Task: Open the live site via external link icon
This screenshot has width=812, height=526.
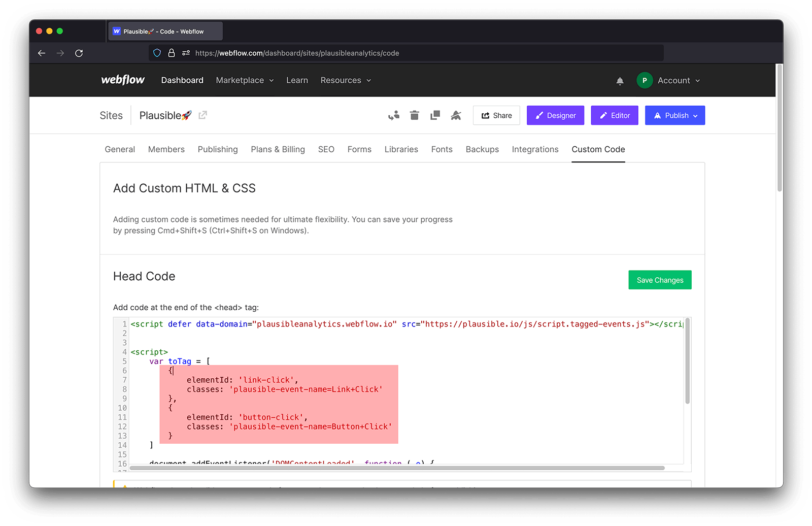Action: click(x=202, y=115)
